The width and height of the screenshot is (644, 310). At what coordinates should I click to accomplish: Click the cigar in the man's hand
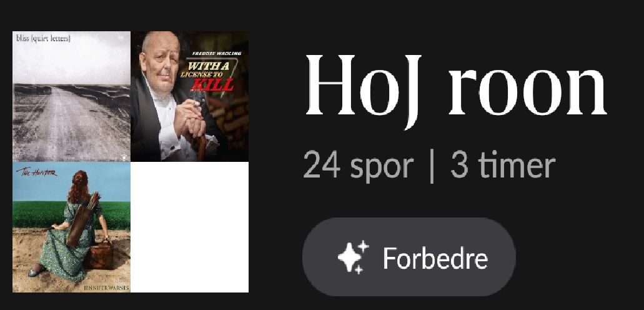point(199,101)
